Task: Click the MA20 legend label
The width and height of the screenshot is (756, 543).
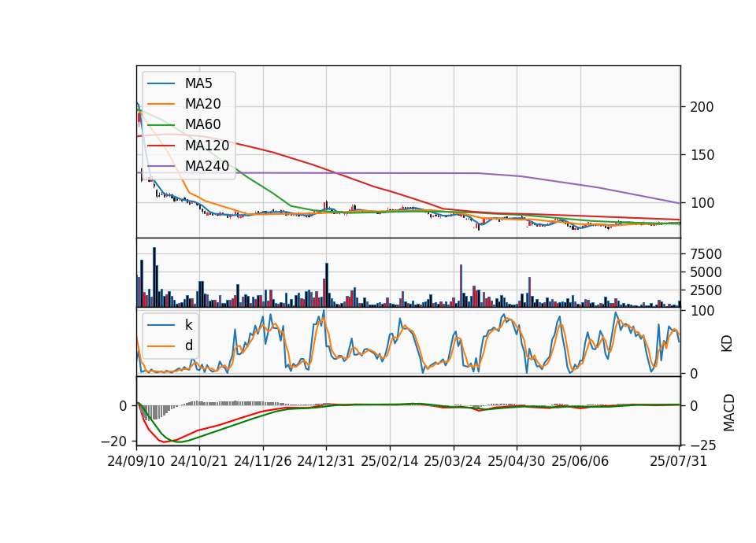Action: click(x=202, y=104)
